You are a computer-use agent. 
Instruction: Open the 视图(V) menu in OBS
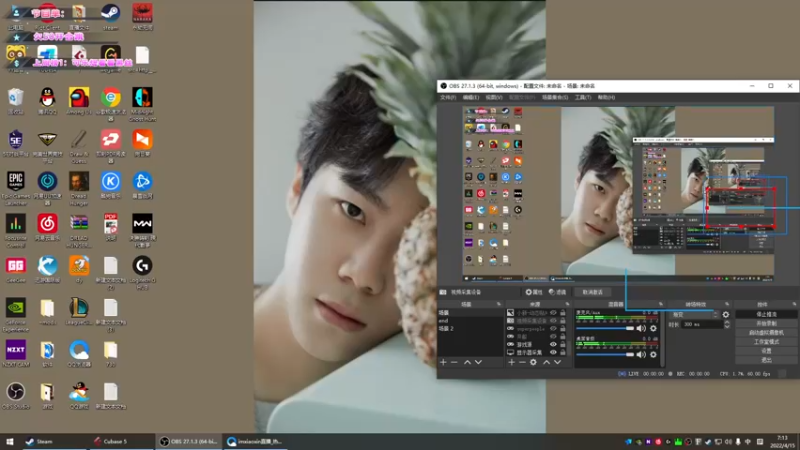coord(494,97)
